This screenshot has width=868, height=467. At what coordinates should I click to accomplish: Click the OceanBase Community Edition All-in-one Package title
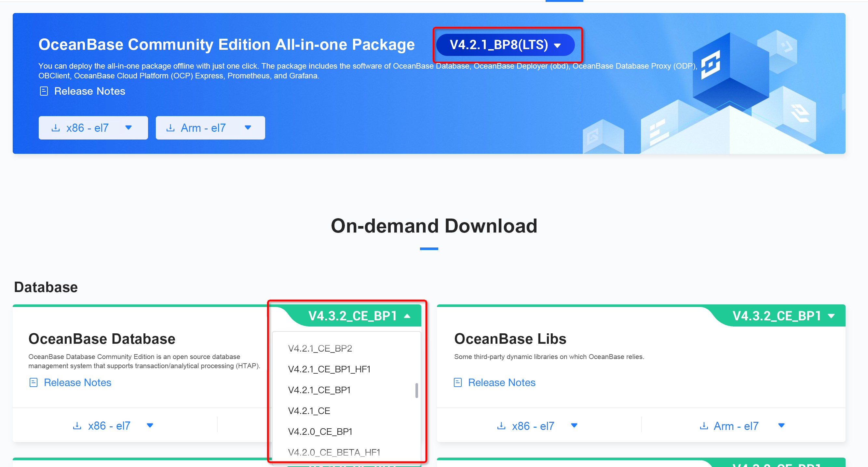click(x=226, y=45)
